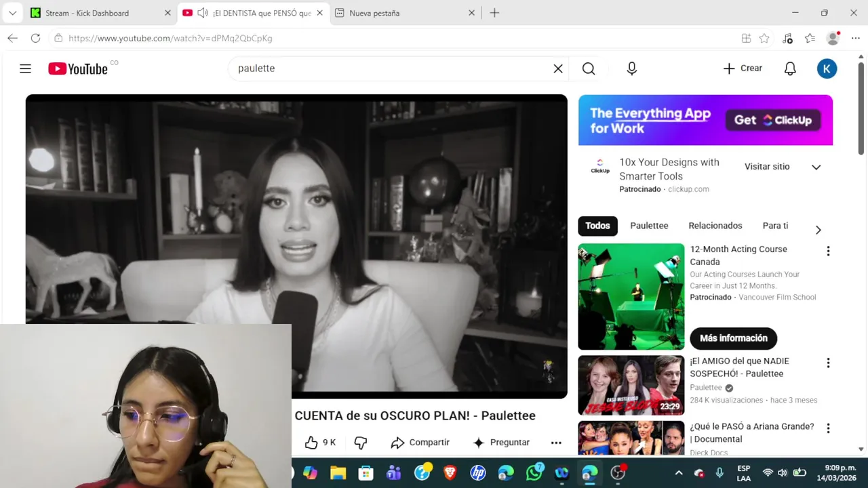Mute tab via speaker icon on YouTube tab

coord(202,13)
